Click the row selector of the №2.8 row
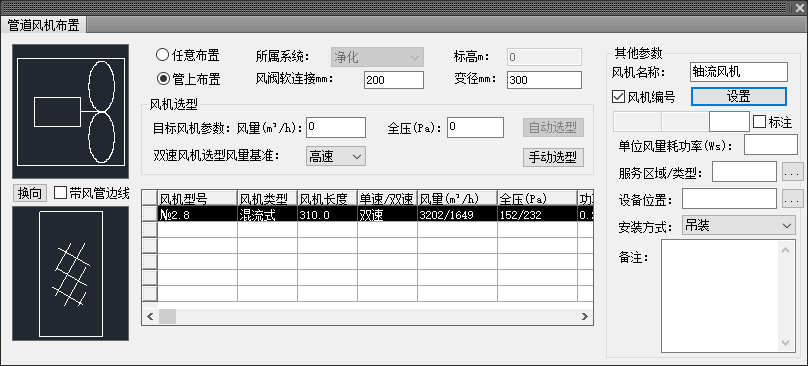 [149, 214]
